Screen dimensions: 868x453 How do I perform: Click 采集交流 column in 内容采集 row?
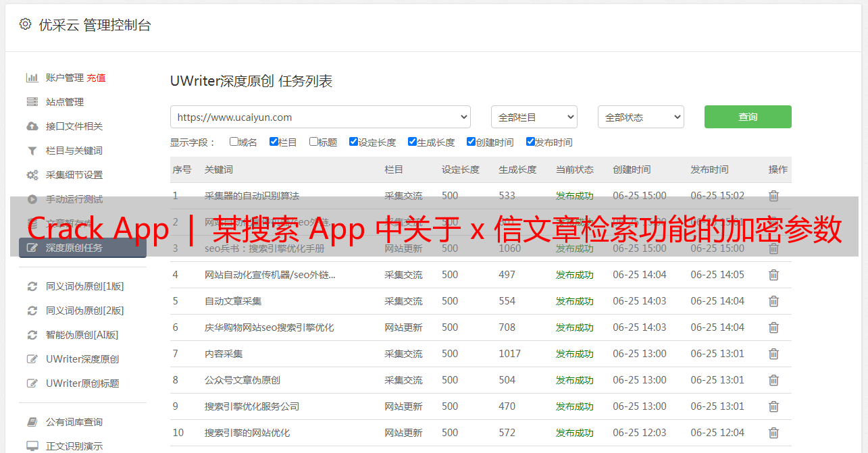403,354
